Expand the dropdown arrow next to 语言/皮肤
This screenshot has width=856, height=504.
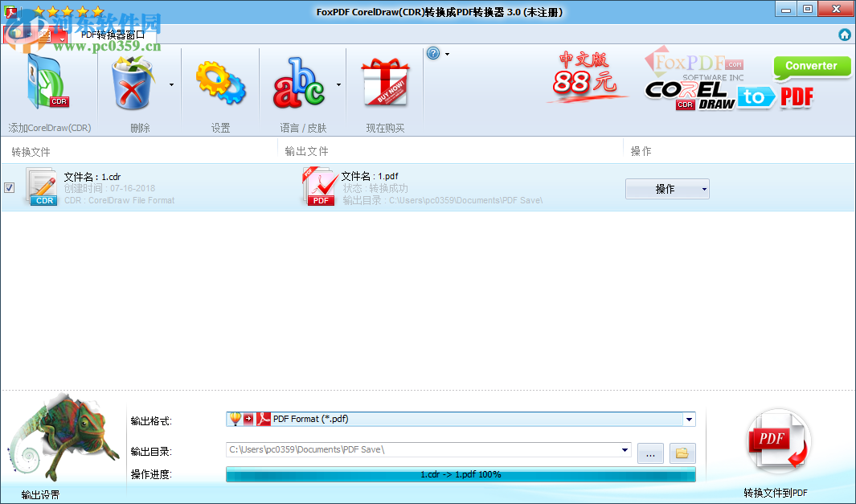point(338,83)
